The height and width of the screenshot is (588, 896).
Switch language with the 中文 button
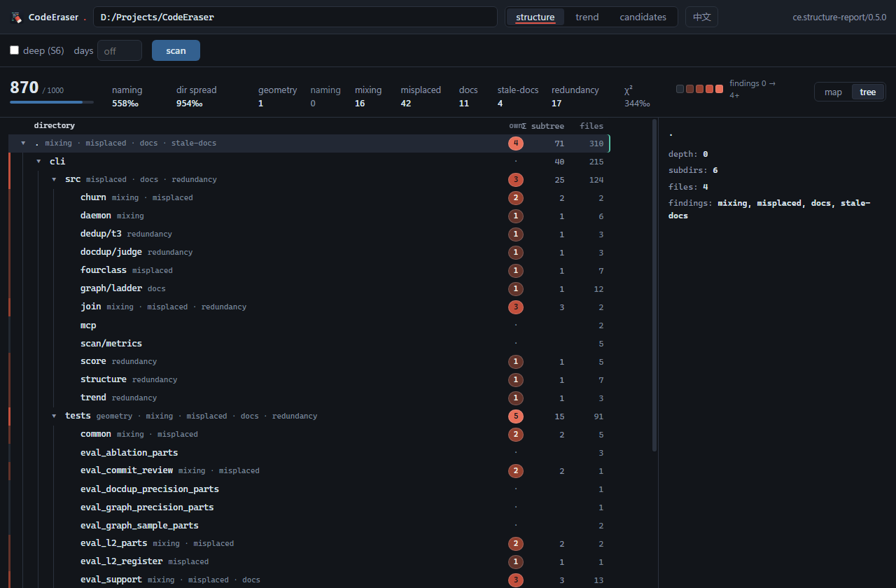pos(701,17)
